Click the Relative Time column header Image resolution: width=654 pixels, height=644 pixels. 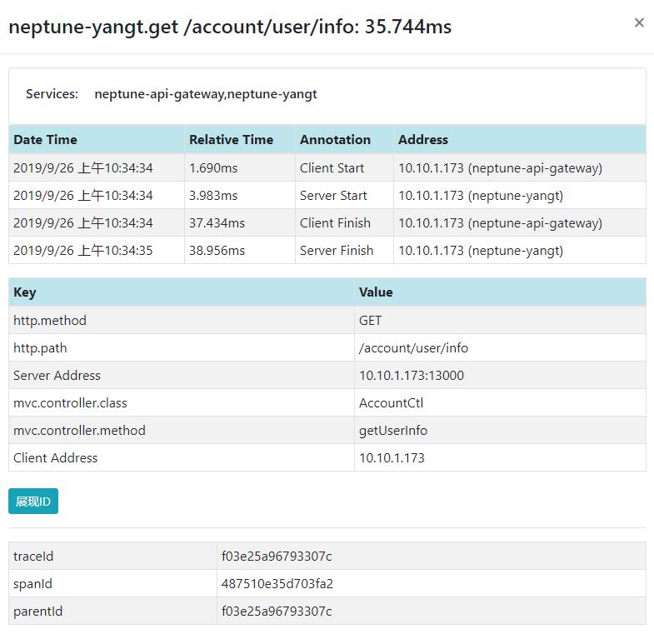(x=231, y=140)
